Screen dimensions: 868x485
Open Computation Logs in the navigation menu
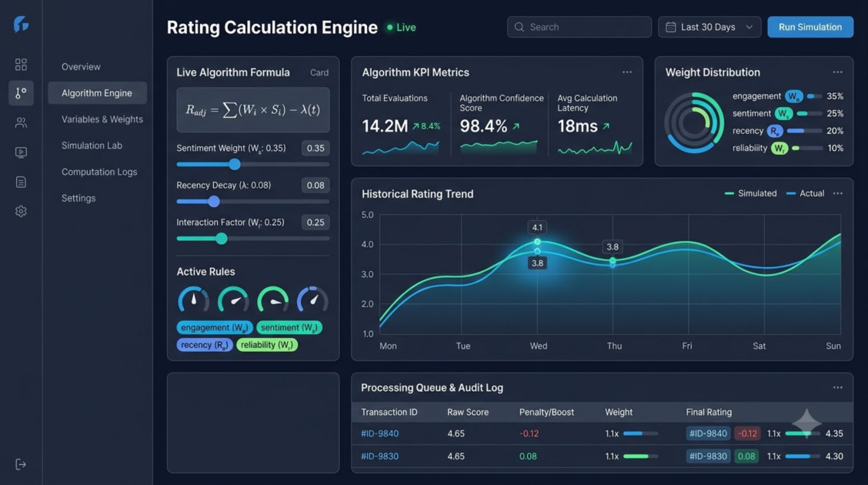[99, 172]
